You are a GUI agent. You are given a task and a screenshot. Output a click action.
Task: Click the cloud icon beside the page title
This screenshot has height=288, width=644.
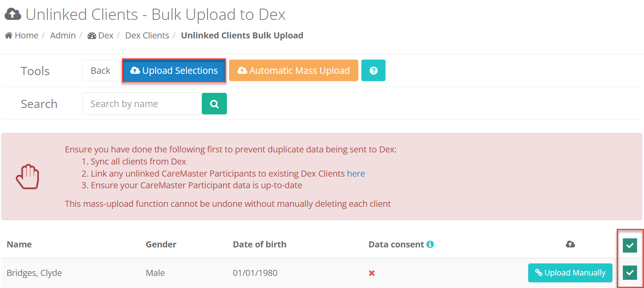coord(13,15)
